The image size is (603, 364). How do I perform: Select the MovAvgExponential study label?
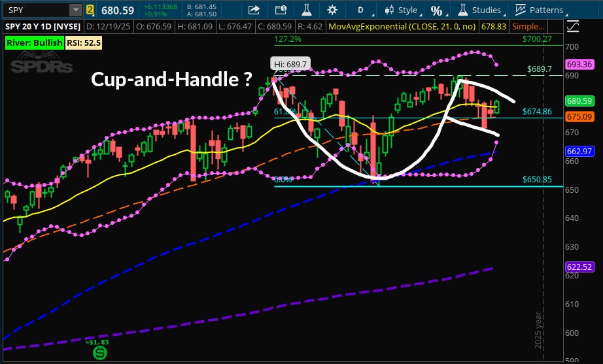(x=402, y=27)
